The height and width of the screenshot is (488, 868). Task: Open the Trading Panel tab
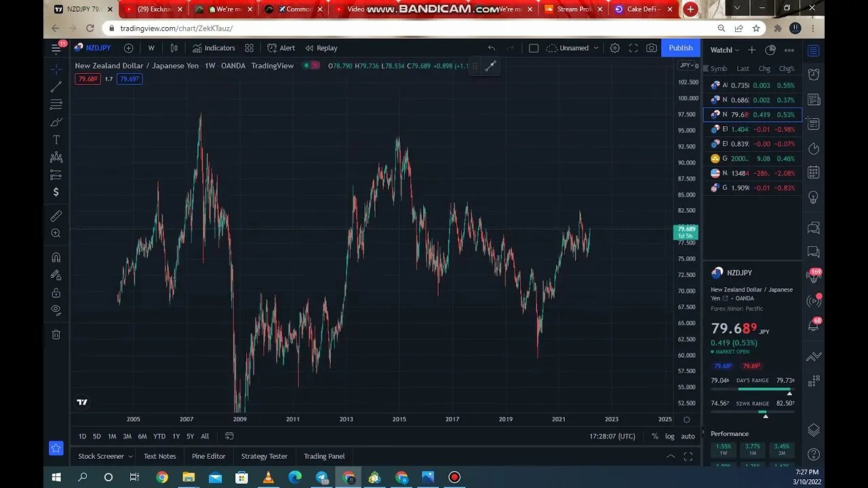324,456
